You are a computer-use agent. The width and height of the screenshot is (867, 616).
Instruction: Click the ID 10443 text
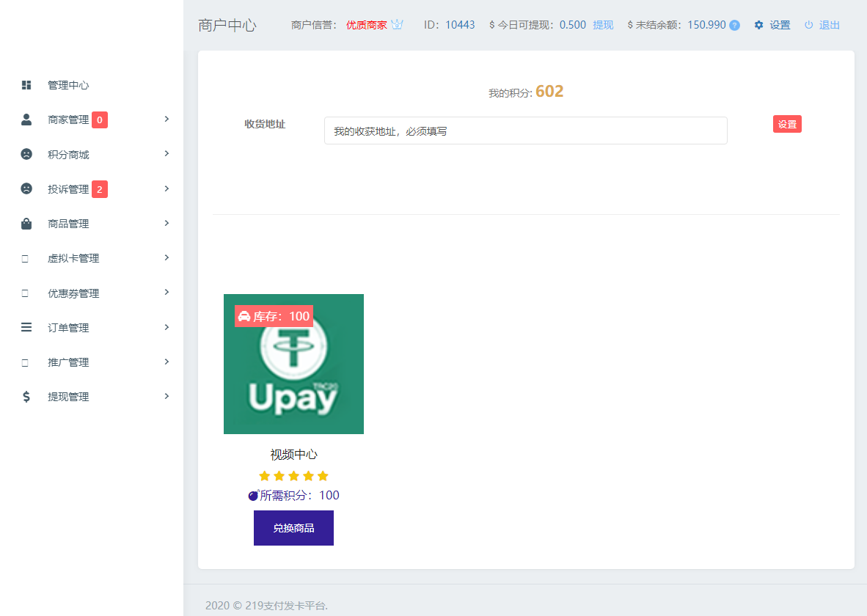449,25
